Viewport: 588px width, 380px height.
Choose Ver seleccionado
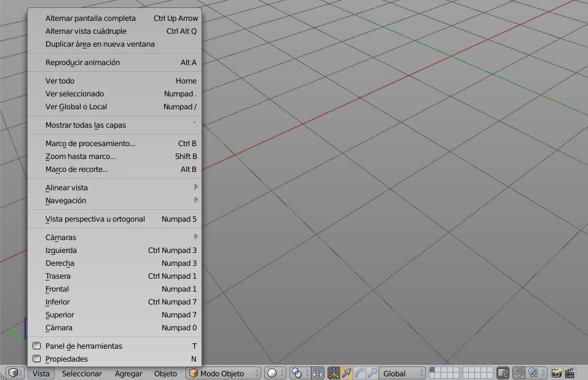(115, 94)
